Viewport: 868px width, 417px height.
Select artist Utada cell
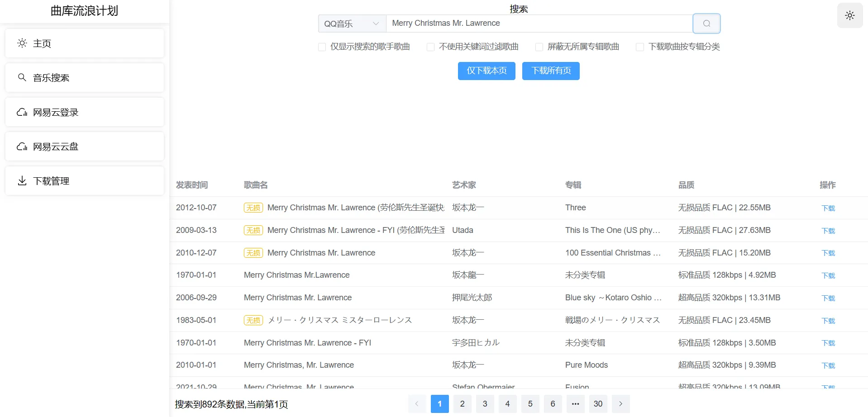pyautogui.click(x=463, y=230)
